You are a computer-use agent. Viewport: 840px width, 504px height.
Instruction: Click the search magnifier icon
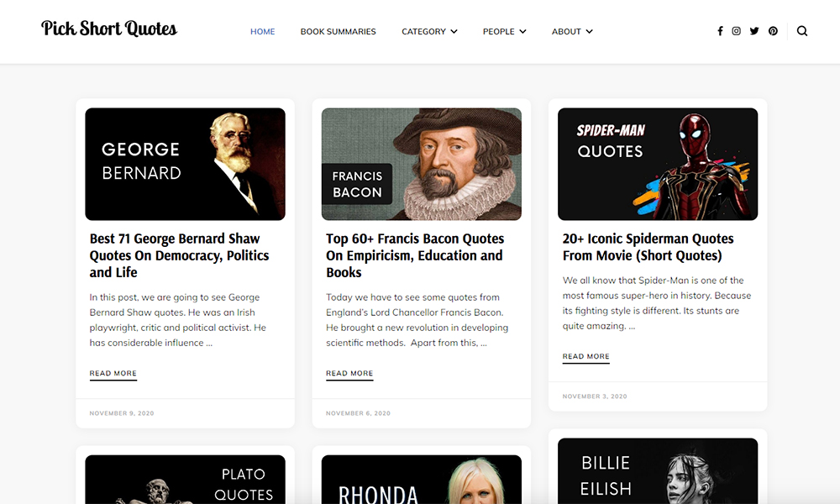tap(802, 31)
